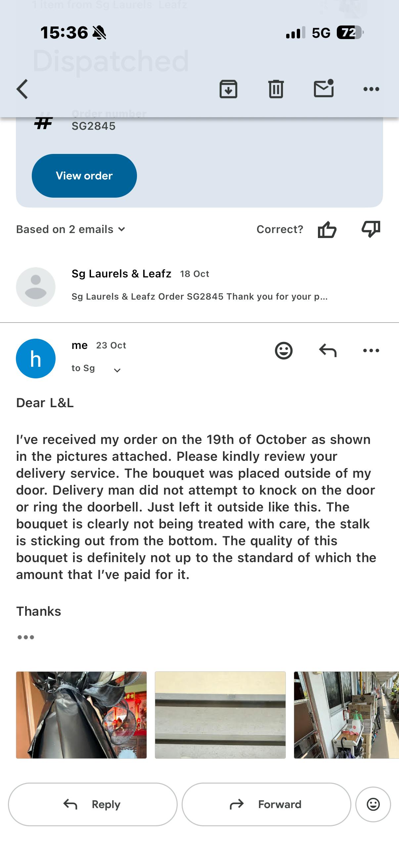
Task: Show trimmed content with the three dots
Action: coord(26,637)
